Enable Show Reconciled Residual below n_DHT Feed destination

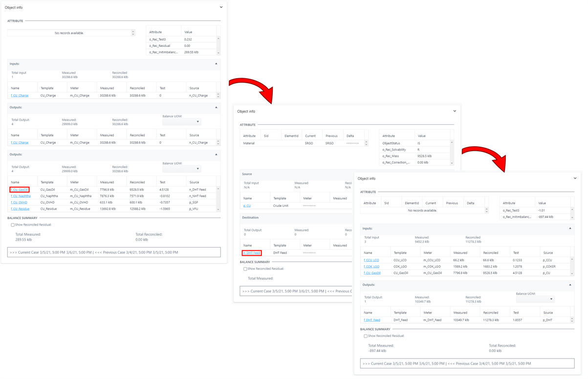pyautogui.click(x=245, y=269)
